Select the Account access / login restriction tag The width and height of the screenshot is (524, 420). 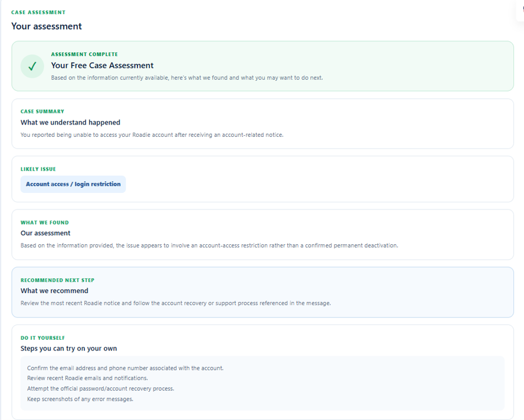tap(73, 184)
